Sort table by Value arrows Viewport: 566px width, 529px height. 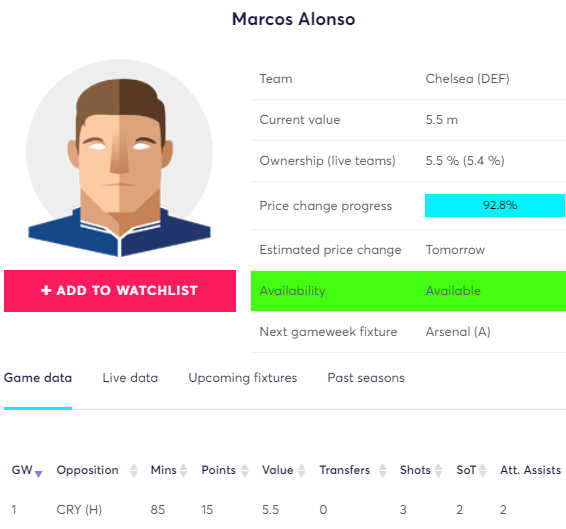301,470
